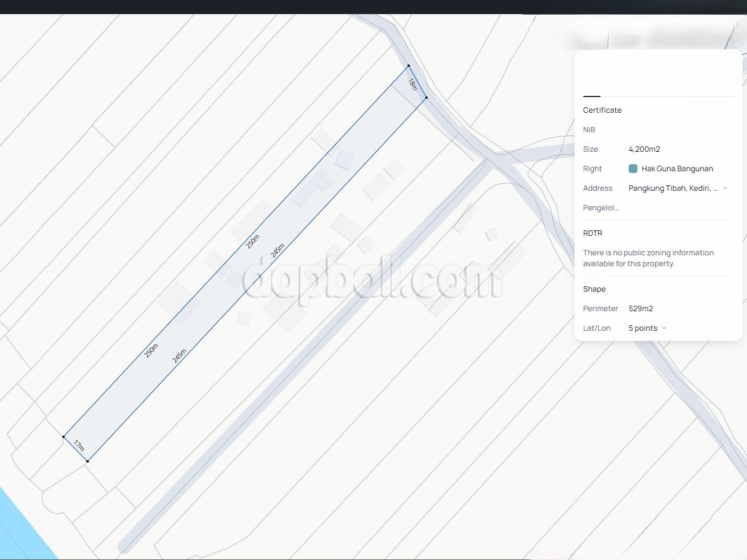Expand the Lat/Lon 5 points dropdown
The image size is (747, 560).
point(664,328)
